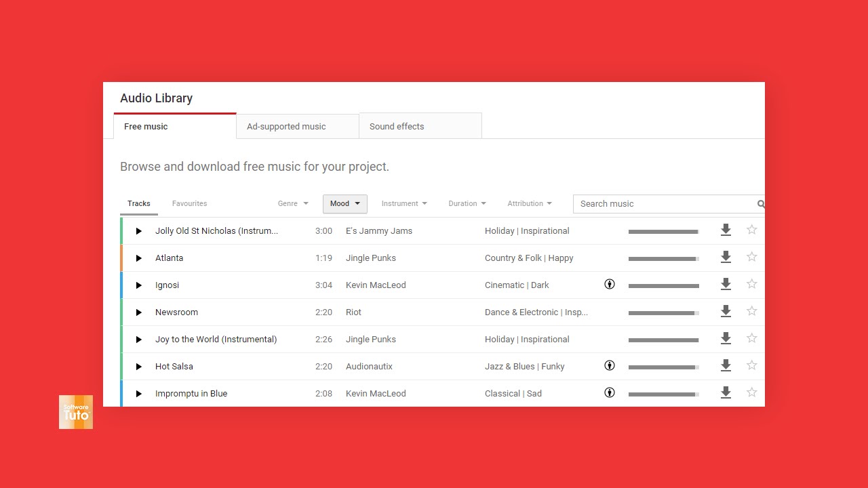The height and width of the screenshot is (488, 868).
Task: Play the Impromptu in Blue track
Action: pyautogui.click(x=138, y=394)
